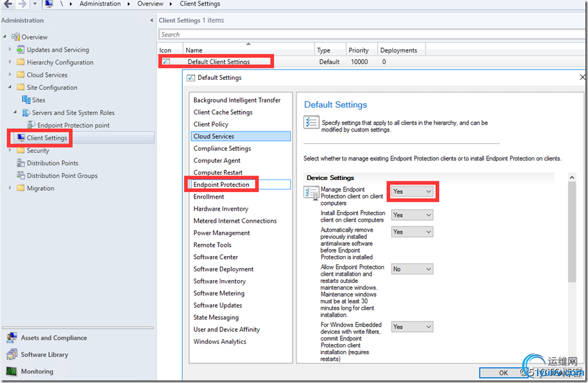Image resolution: width=588 pixels, height=383 pixels.
Task: Sort list by Priority column header
Action: [362, 50]
